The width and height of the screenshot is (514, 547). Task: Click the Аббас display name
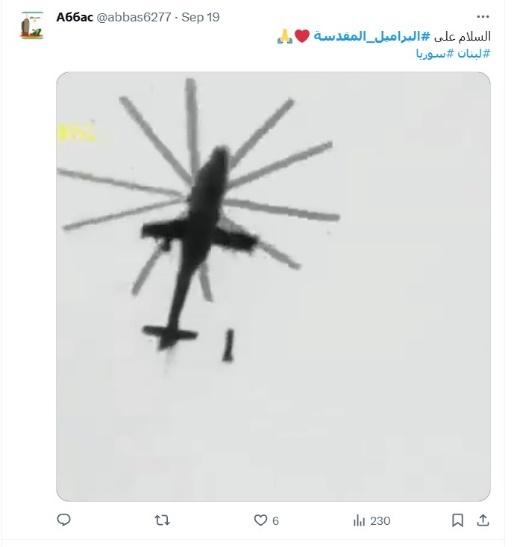pyautogui.click(x=74, y=17)
